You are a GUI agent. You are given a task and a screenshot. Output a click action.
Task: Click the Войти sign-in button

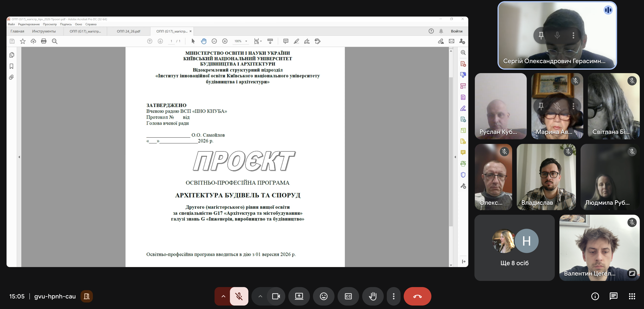457,31
